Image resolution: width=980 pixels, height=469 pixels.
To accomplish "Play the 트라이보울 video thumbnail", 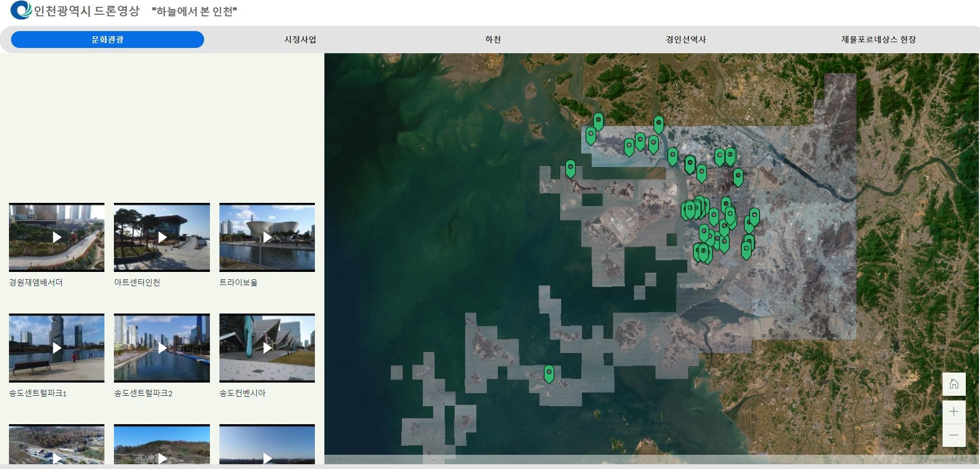I will [x=267, y=237].
